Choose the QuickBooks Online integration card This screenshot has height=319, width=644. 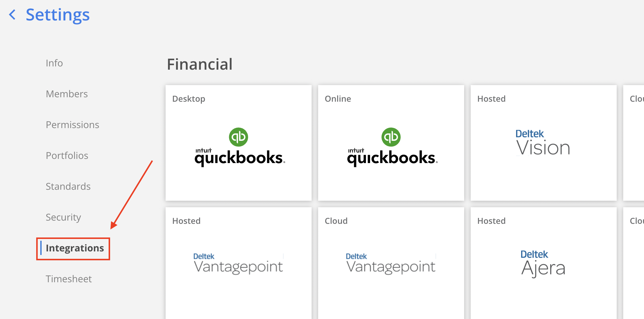click(x=391, y=143)
